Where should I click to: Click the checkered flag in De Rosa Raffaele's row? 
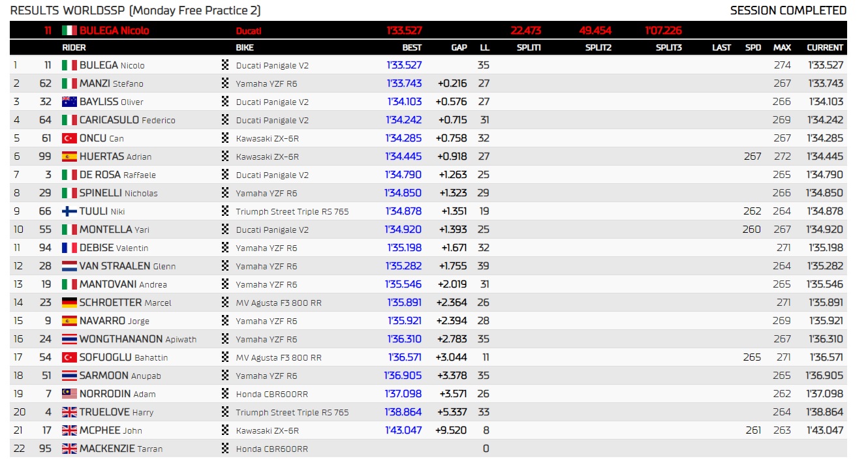(225, 175)
